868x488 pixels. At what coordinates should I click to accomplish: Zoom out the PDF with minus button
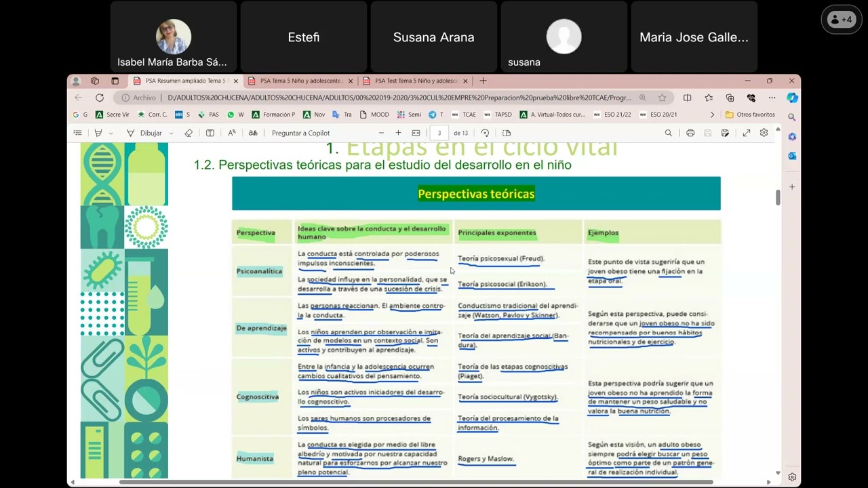(x=381, y=133)
